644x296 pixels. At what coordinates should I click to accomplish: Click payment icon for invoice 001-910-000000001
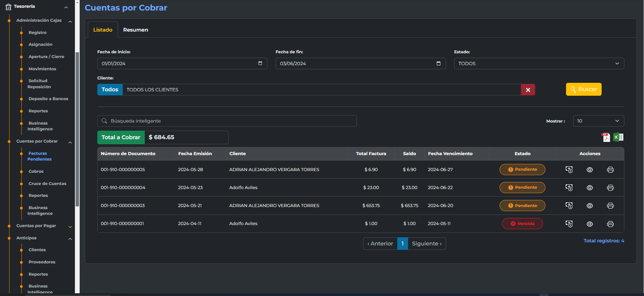pyautogui.click(x=569, y=224)
